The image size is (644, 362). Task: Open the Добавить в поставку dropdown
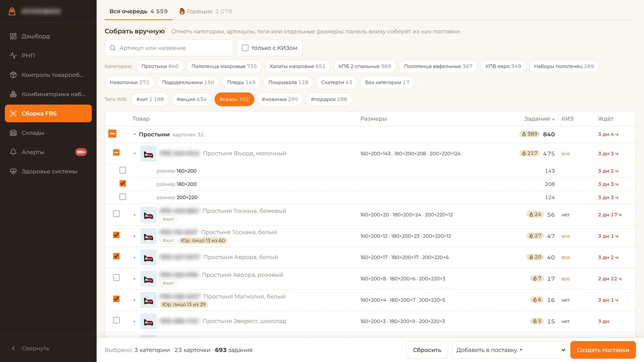[x=509, y=350]
